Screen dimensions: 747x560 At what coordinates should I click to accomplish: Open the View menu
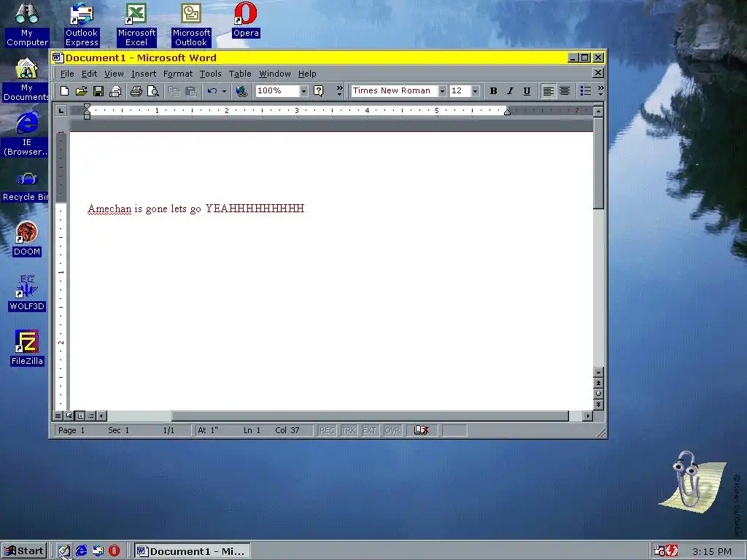click(114, 74)
